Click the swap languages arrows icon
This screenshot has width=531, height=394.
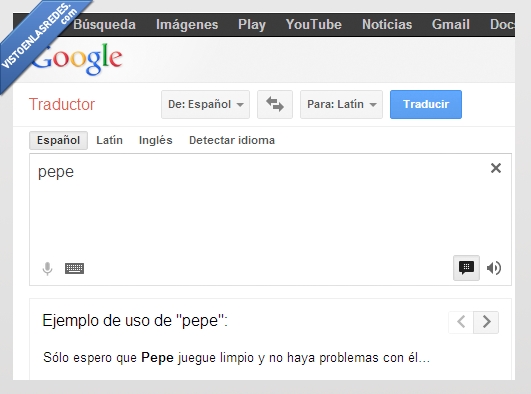[275, 104]
